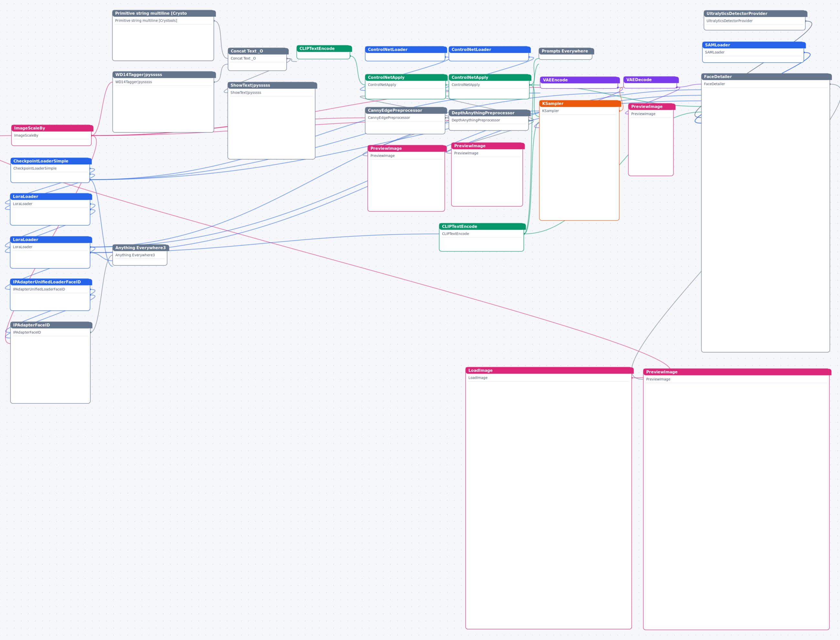Click the Anything Everywhere3 node title bar

[x=141, y=248]
